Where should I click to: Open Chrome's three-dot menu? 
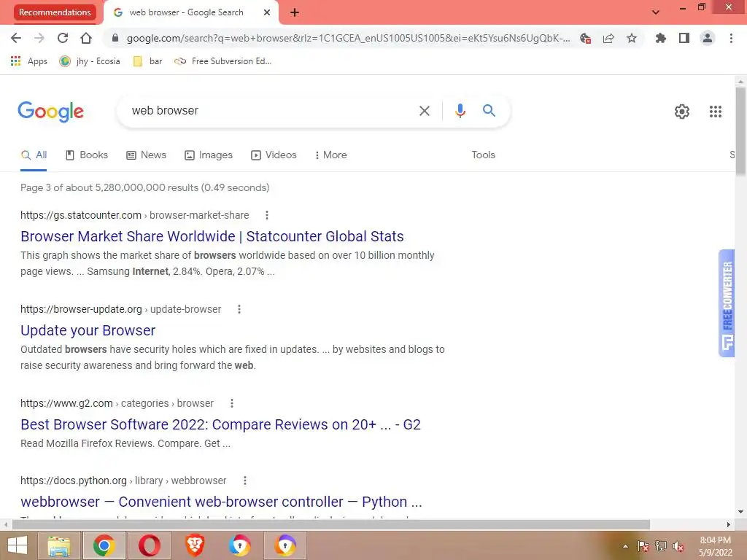coord(731,38)
